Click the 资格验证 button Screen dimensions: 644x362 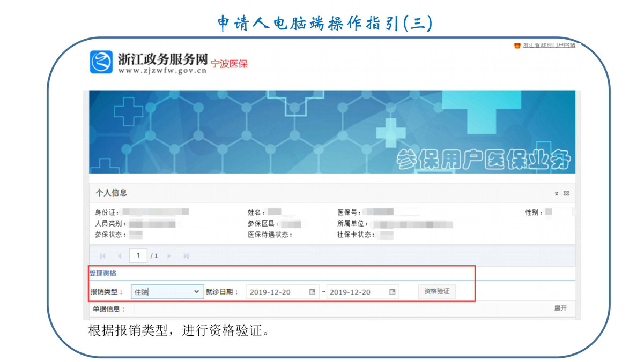tap(436, 292)
